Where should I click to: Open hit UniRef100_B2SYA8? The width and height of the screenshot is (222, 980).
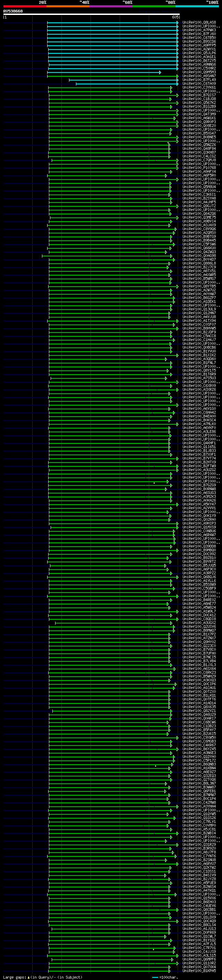point(199,198)
